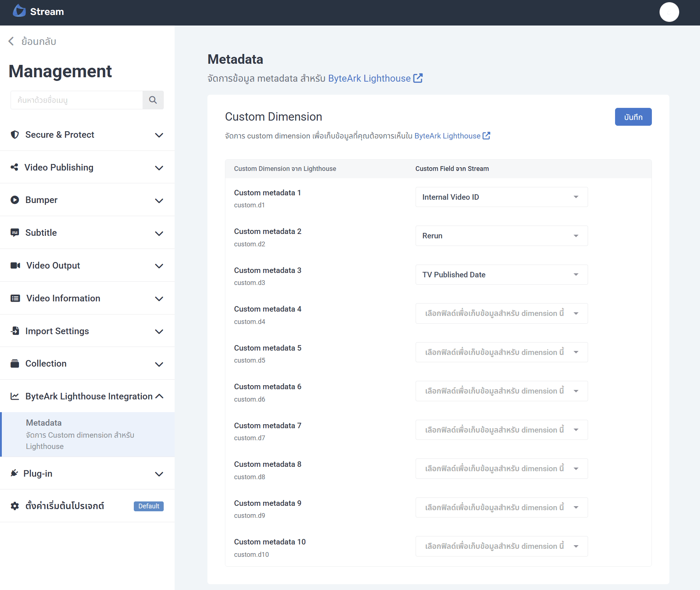This screenshot has height=590, width=700.
Task: Expand the Video Output section chevron
Action: click(x=159, y=266)
